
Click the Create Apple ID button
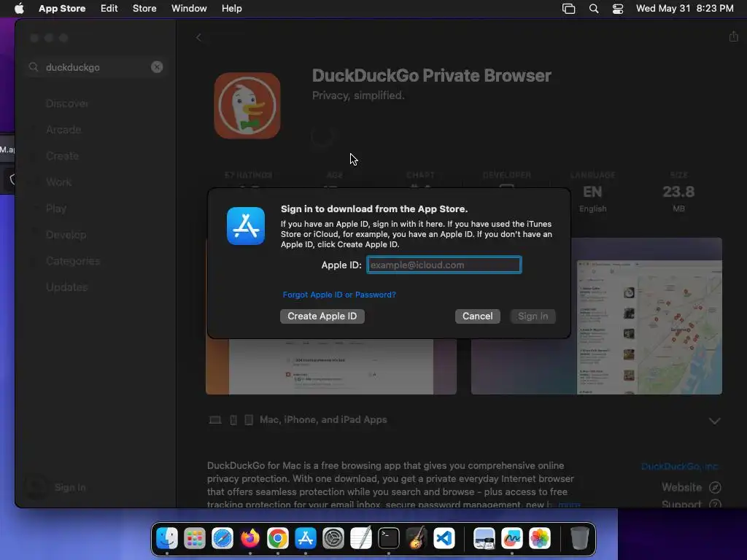(322, 316)
